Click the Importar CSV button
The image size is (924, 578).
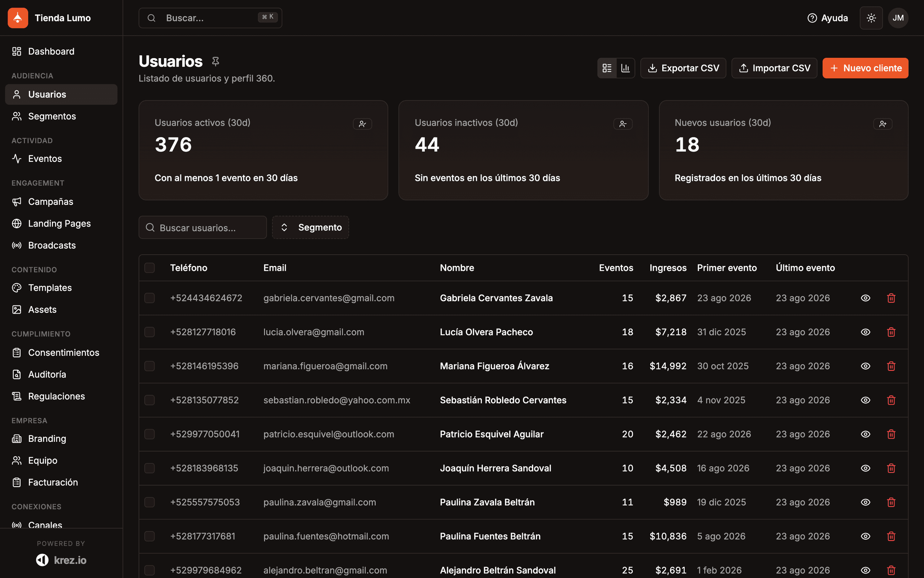[774, 68]
